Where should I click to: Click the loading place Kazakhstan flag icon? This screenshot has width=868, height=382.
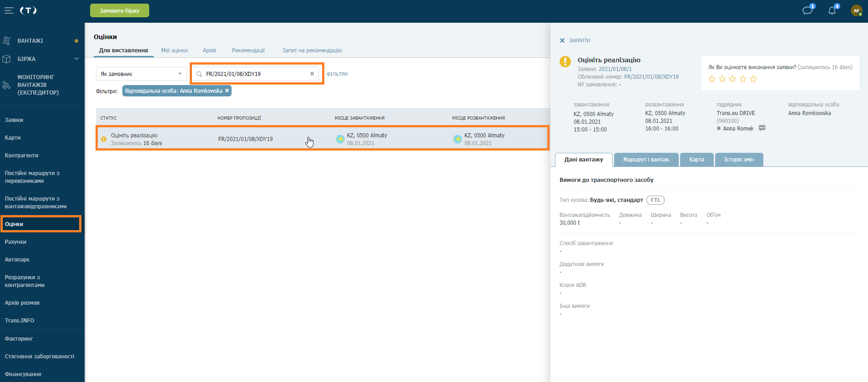340,139
